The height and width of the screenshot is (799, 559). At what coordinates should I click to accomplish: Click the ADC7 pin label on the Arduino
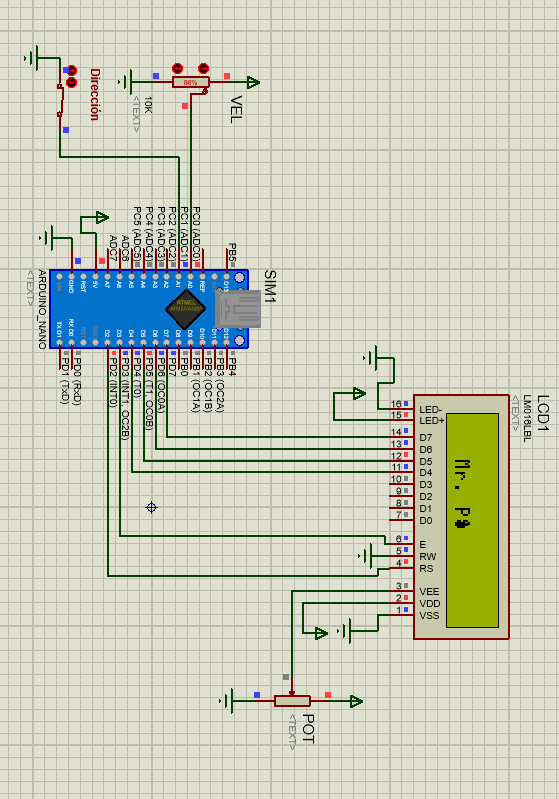(113, 248)
